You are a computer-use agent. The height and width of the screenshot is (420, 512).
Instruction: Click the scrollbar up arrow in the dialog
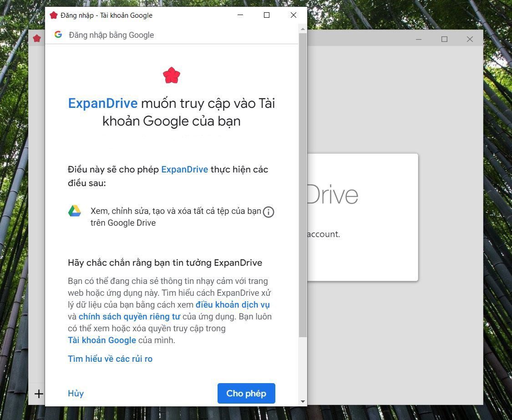coord(303,29)
